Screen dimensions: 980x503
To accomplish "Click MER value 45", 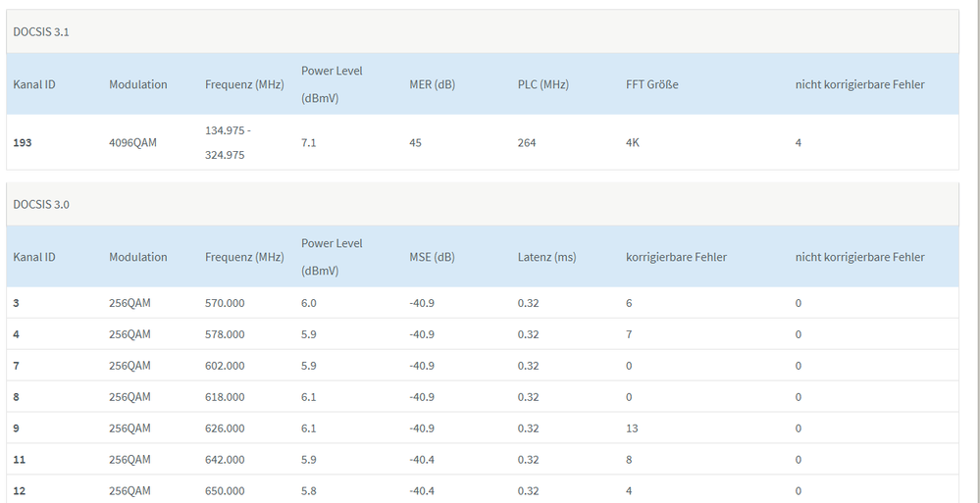I will (416, 142).
